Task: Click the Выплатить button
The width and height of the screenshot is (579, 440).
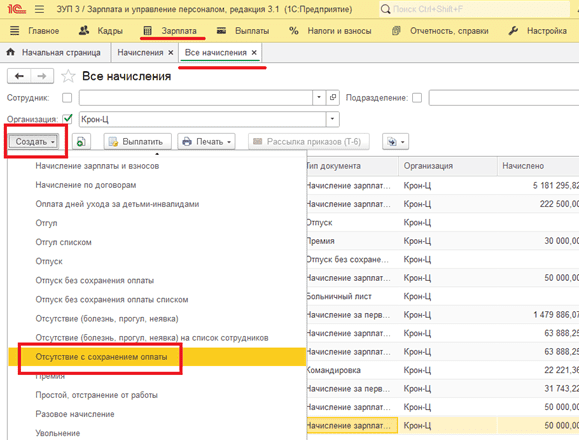Action: coord(137,142)
